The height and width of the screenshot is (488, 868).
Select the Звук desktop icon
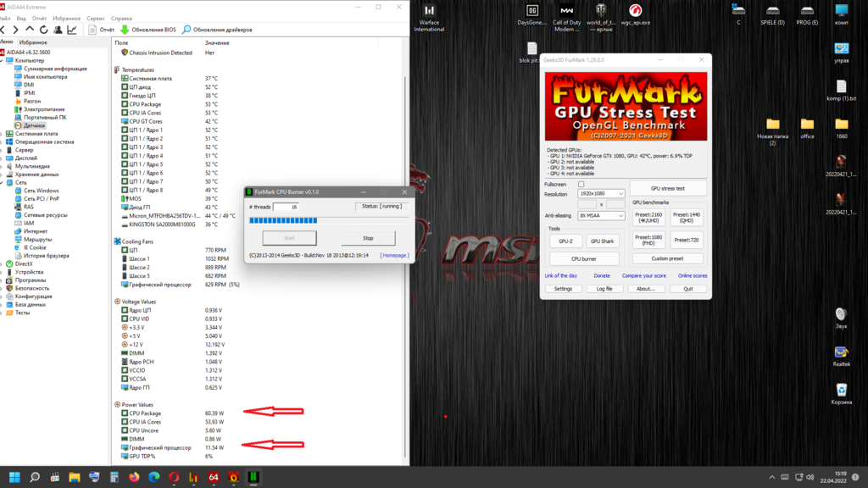pyautogui.click(x=842, y=319)
